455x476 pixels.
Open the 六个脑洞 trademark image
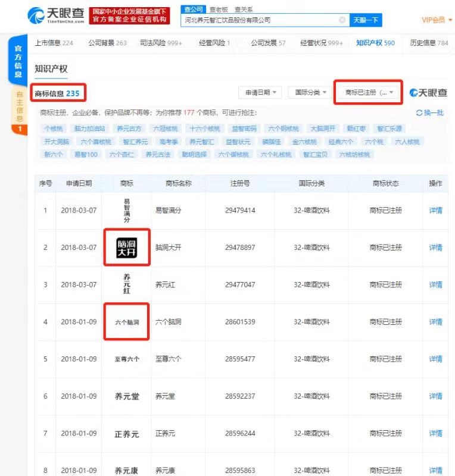coord(126,322)
